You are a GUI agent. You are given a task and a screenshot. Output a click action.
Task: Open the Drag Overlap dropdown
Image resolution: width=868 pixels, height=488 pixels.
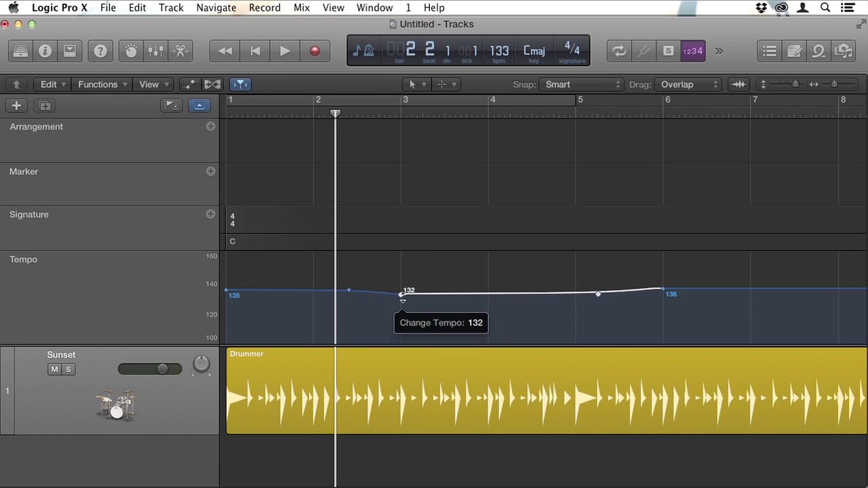(688, 84)
